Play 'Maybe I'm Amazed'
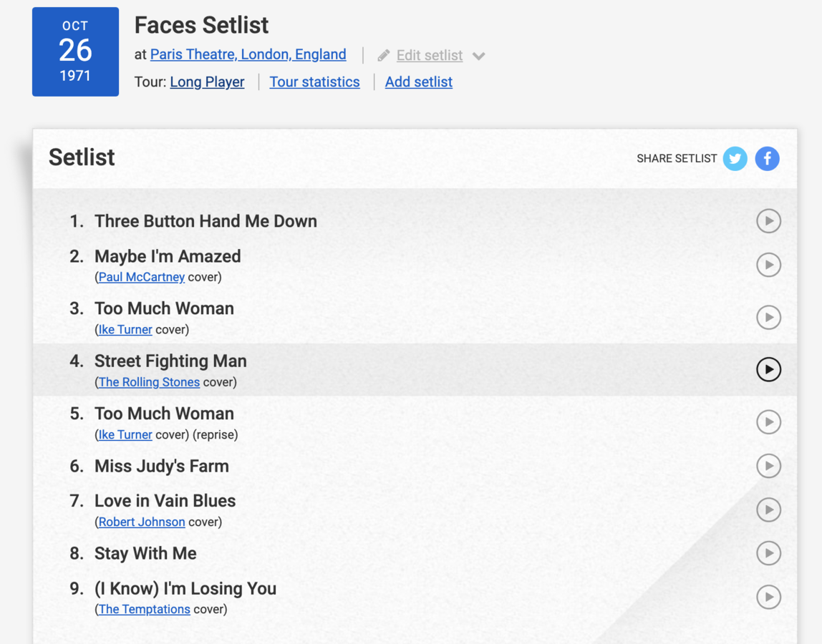 pos(768,265)
